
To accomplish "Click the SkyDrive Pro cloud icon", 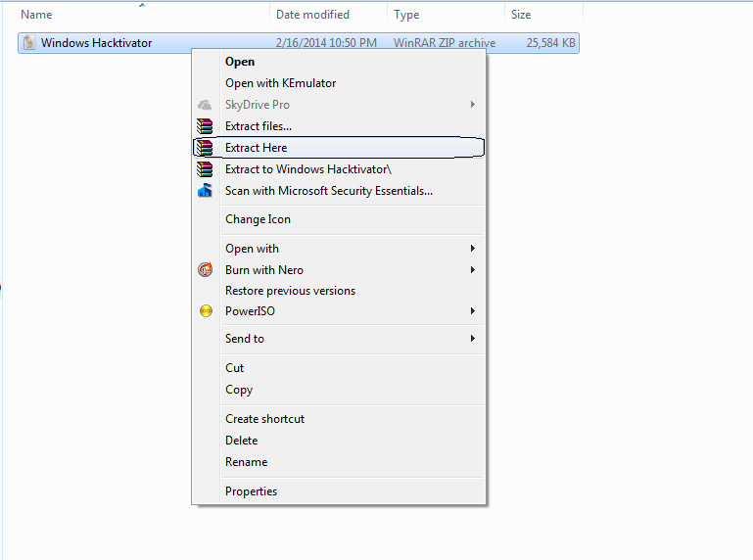I will (205, 105).
